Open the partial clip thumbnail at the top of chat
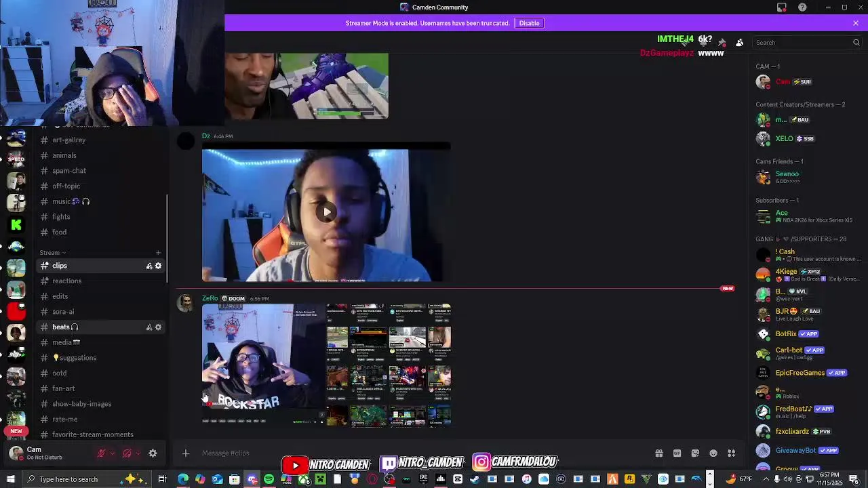868x488 pixels. coord(307,86)
